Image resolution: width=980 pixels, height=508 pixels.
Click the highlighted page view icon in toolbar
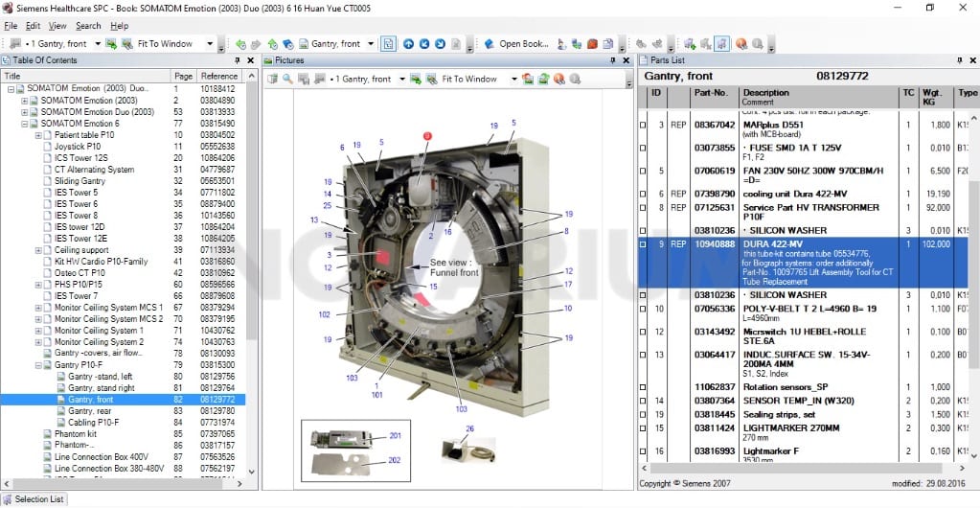point(388,44)
